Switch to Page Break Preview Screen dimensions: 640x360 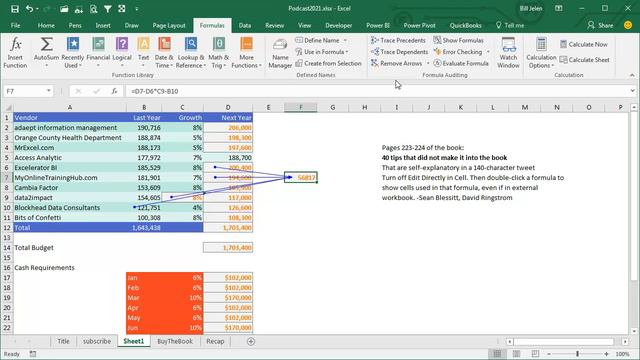(x=535, y=354)
